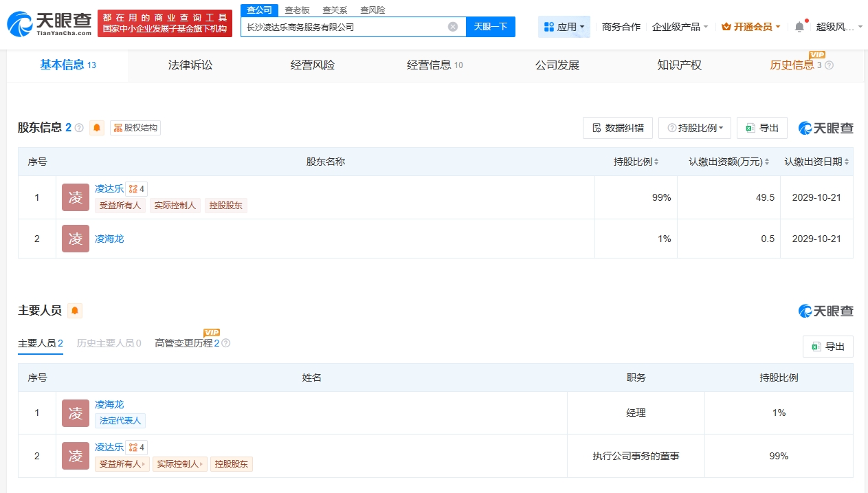
Task: Sort by 认缴出资日期 column header
Action: pos(816,162)
